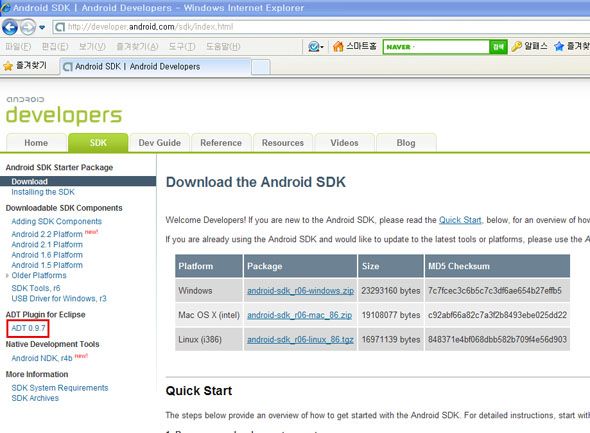Open the 즐겨찾기(A) menu
The width and height of the screenshot is (590, 433).
tap(137, 47)
